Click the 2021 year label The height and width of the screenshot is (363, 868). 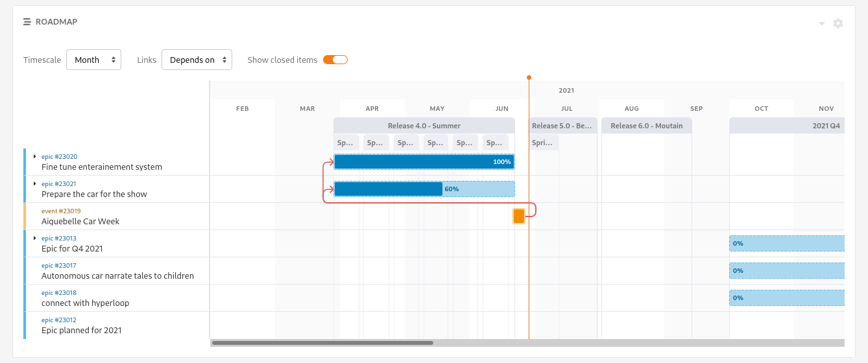click(x=566, y=91)
